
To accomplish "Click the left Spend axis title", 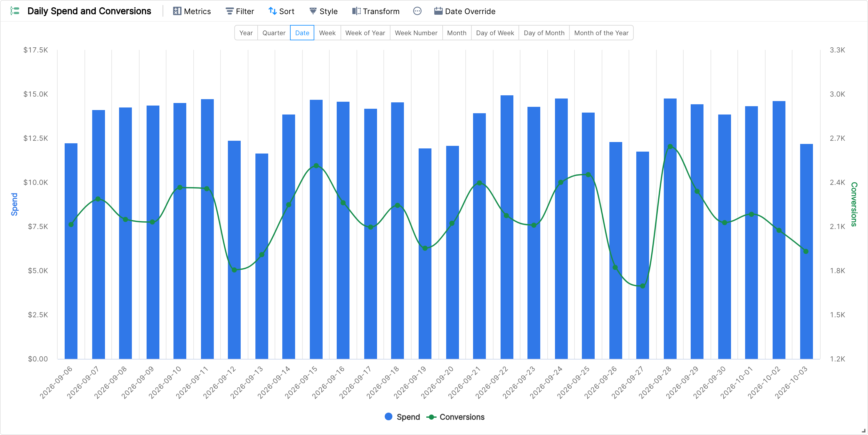I will tap(14, 204).
